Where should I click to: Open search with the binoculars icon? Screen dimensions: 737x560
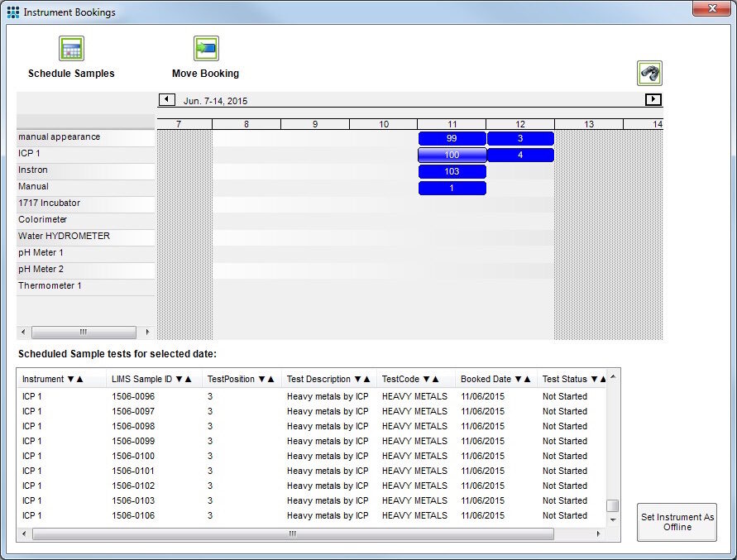(649, 74)
